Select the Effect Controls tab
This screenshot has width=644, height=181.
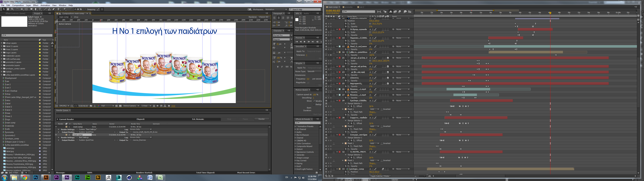15,14
